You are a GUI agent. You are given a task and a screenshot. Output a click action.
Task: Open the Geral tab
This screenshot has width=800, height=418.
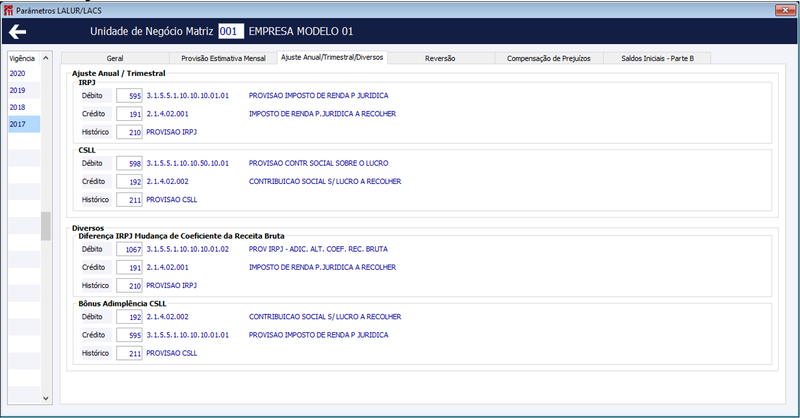coord(115,58)
